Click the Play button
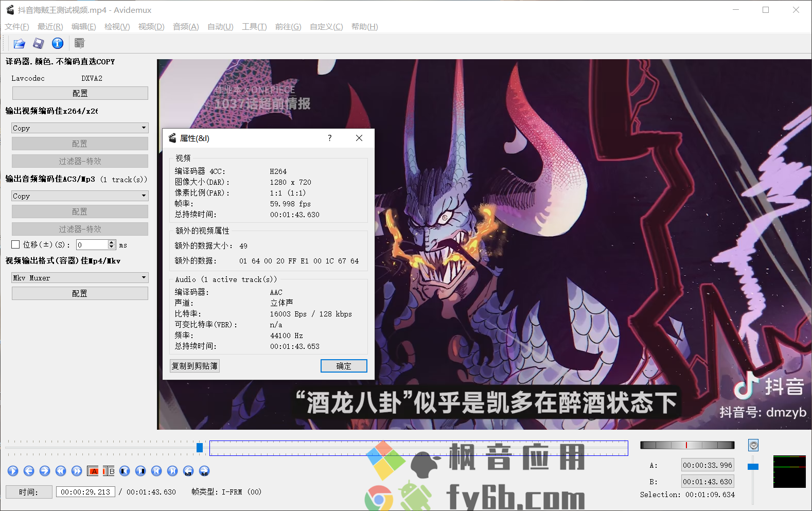812x511 pixels. [13, 471]
